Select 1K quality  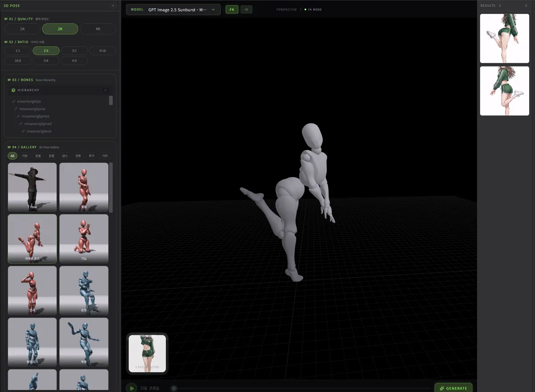point(22,29)
